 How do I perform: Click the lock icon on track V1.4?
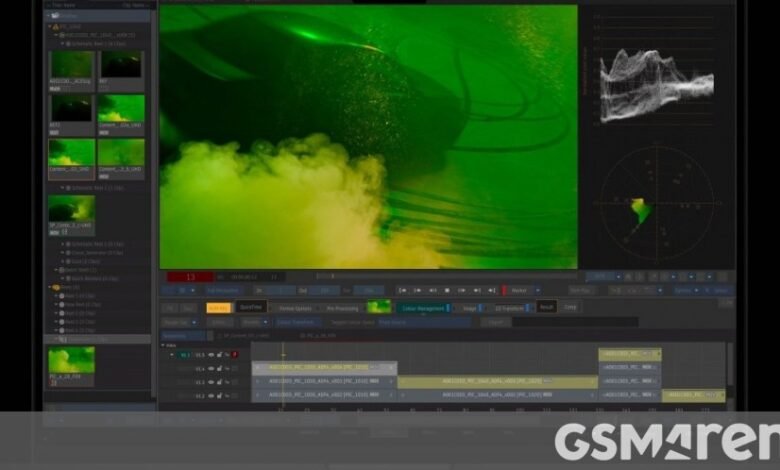click(219, 368)
